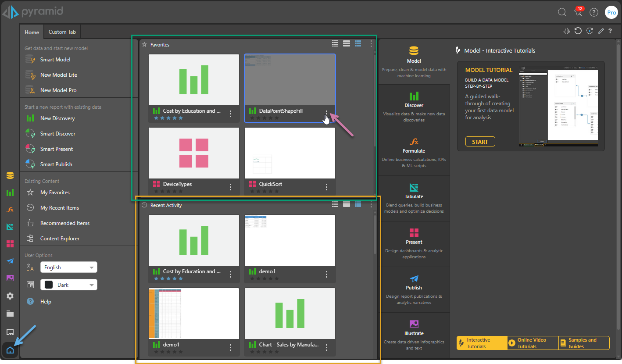Open Content Explorer link

tap(60, 239)
